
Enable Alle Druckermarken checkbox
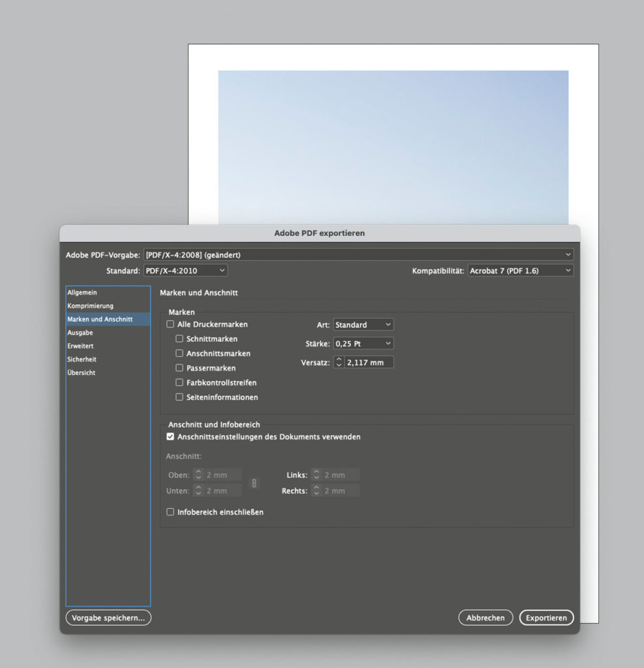point(170,324)
